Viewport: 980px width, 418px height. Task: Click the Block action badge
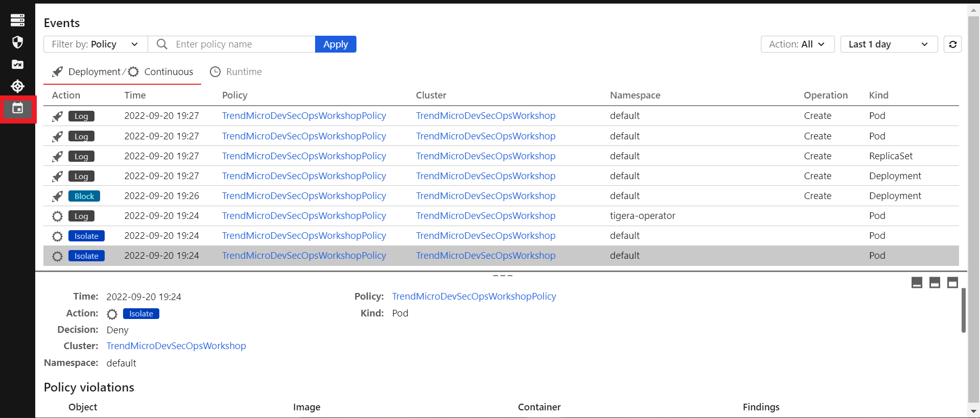[84, 196]
